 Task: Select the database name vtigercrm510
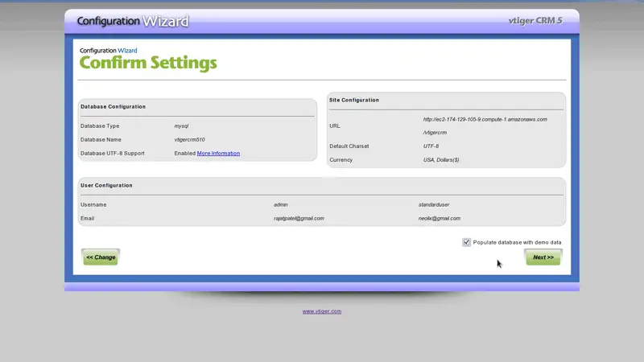pos(189,139)
